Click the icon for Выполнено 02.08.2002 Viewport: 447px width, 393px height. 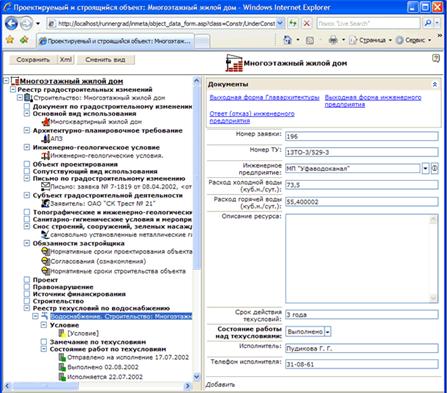(62, 367)
